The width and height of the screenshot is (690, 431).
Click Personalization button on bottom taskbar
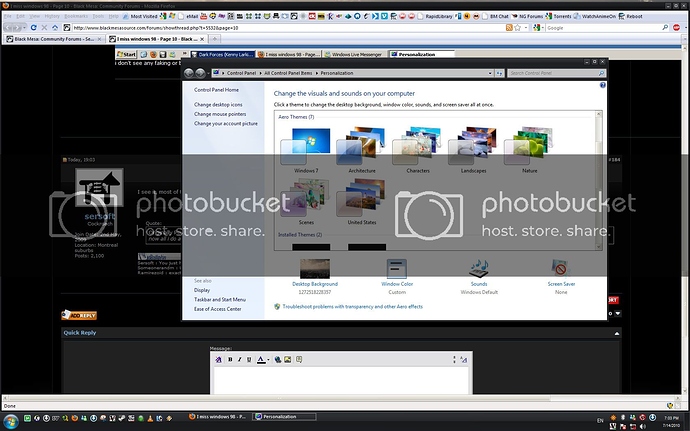tap(285, 416)
